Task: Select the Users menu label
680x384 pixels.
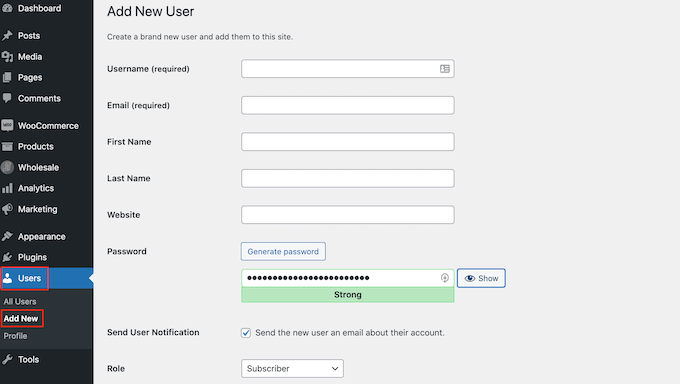Action: coord(29,278)
